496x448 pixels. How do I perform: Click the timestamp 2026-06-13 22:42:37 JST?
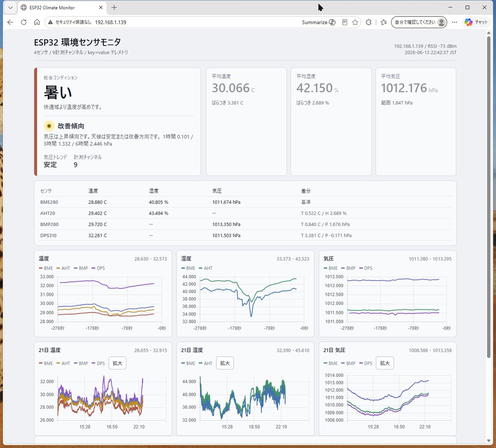(431, 52)
